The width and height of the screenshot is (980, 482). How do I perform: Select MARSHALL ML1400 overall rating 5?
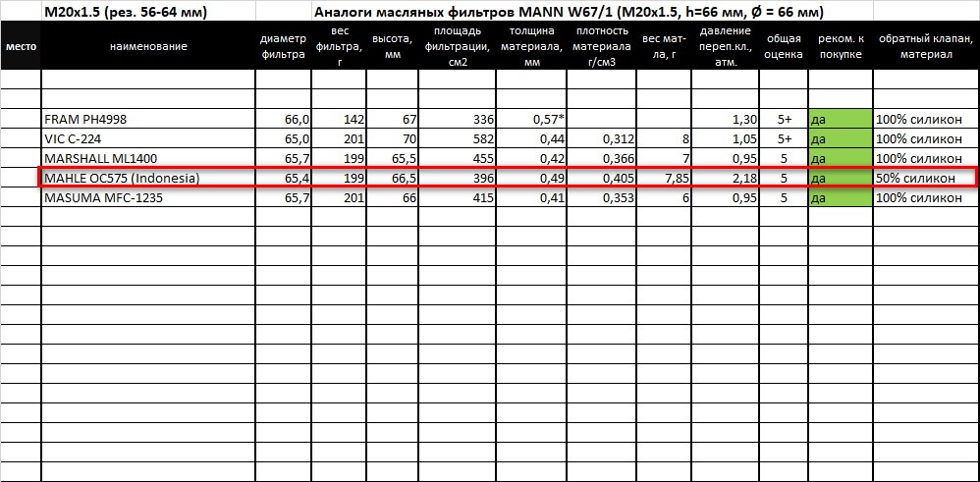pyautogui.click(x=784, y=158)
